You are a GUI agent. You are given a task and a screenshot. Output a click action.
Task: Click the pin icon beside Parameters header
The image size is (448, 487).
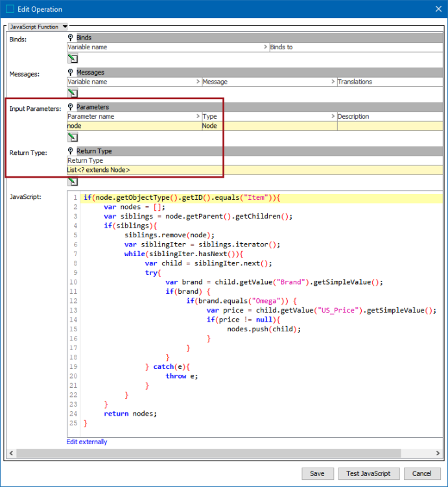point(71,107)
